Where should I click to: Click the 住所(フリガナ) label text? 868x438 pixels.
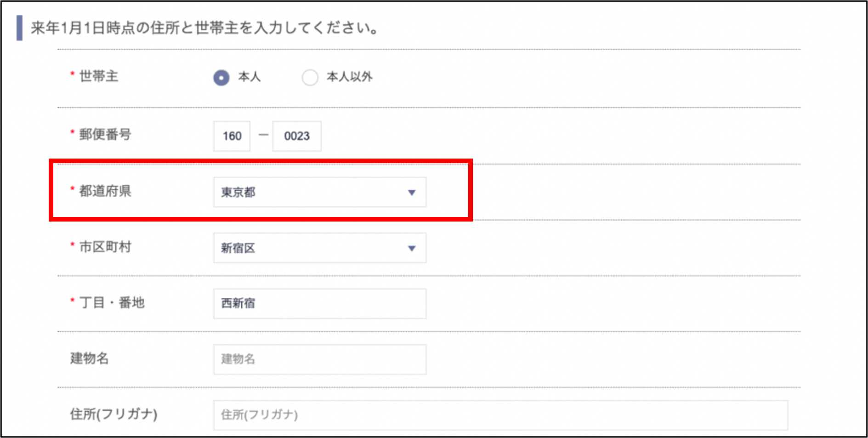pos(113,414)
